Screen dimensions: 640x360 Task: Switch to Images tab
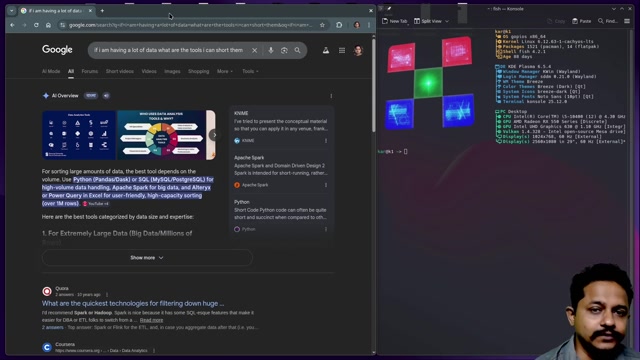172,71
